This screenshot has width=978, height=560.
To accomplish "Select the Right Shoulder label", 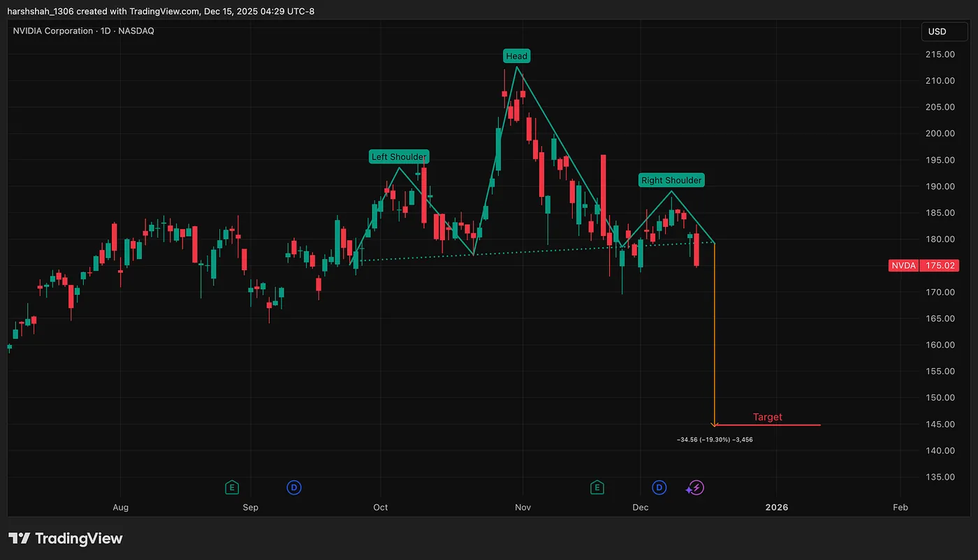I will (x=671, y=180).
